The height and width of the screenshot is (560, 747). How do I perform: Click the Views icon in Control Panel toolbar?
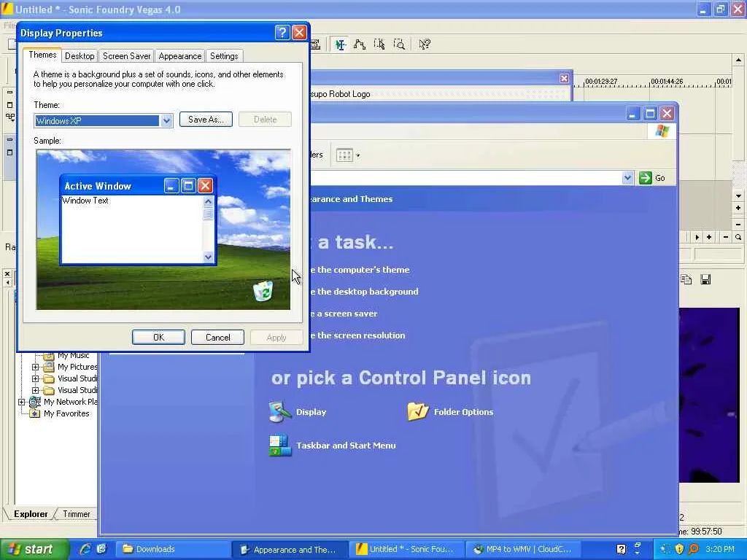(344, 155)
